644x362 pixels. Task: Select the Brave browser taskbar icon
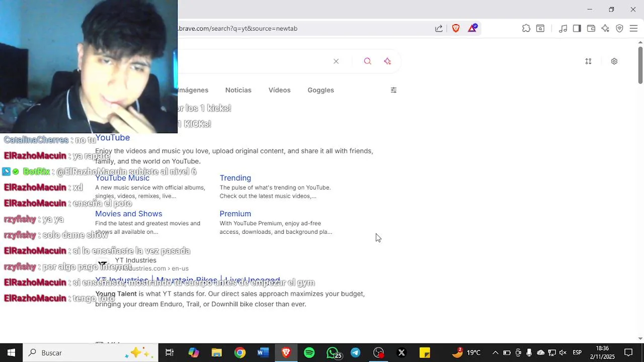286,353
